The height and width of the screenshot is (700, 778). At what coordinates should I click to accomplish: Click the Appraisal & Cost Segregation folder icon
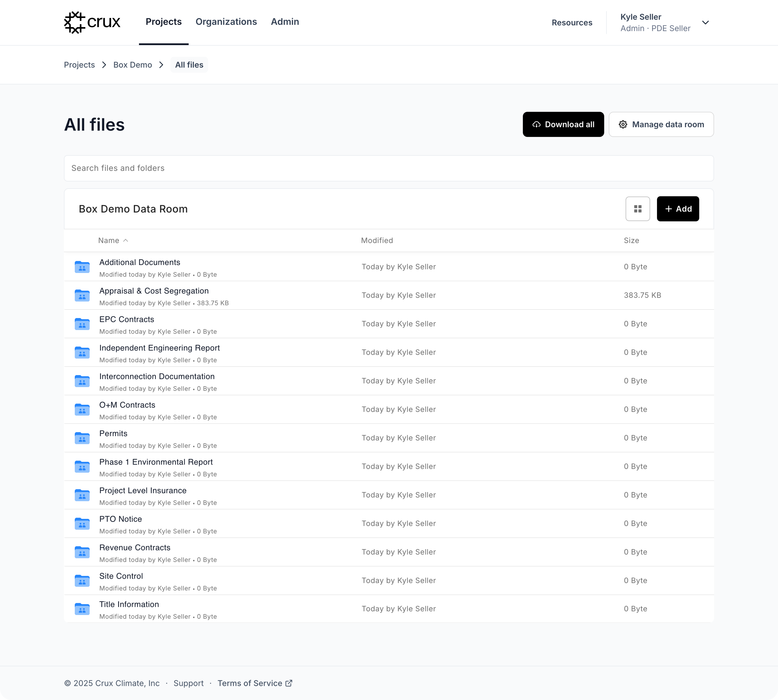click(82, 295)
